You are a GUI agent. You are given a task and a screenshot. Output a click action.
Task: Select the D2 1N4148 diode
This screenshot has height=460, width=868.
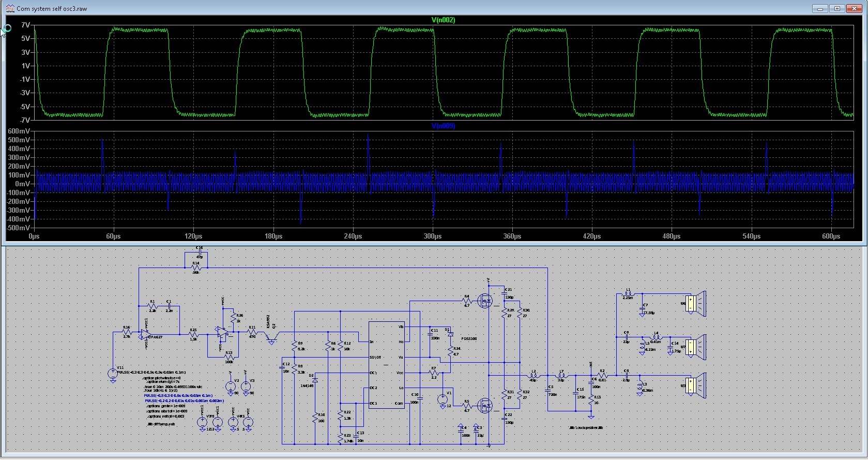tap(315, 380)
